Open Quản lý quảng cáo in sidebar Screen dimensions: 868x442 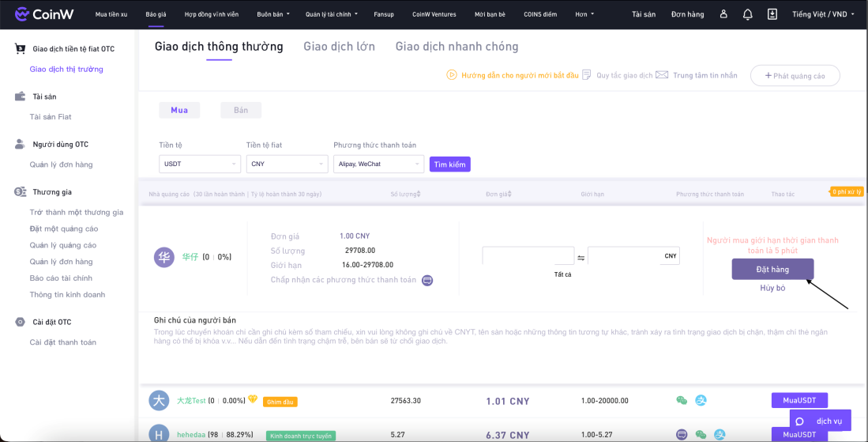tap(63, 245)
